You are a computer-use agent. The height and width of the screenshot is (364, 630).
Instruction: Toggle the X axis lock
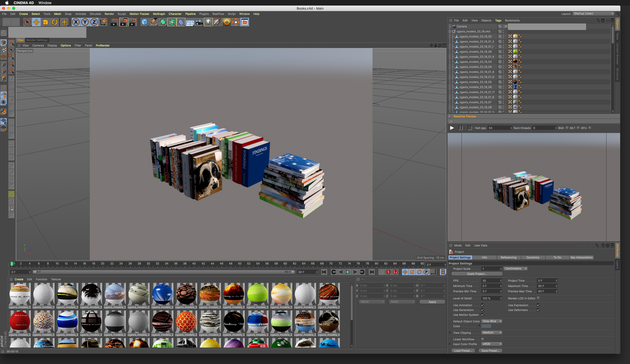point(76,22)
